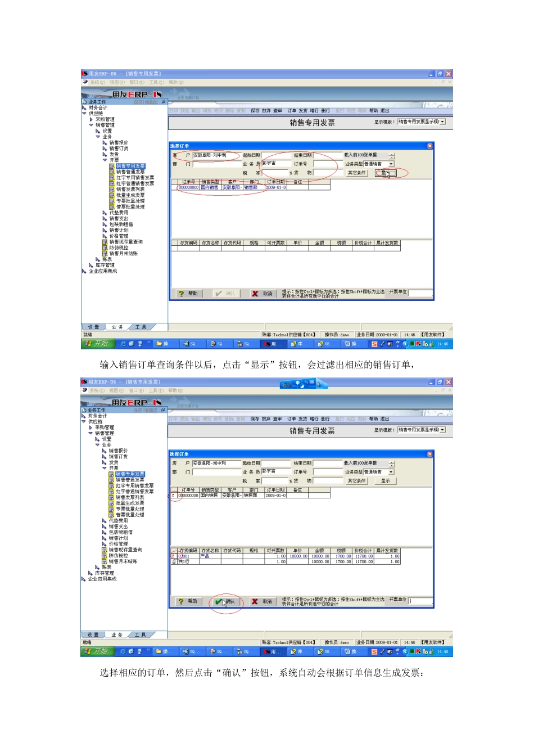Open 销售月末结账 in first screenshot tree
Screen dimensions: 534x756
click(124, 254)
